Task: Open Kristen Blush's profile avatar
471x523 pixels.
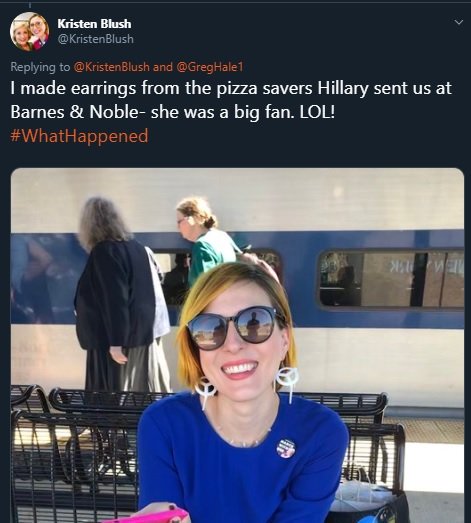Action: (x=30, y=32)
